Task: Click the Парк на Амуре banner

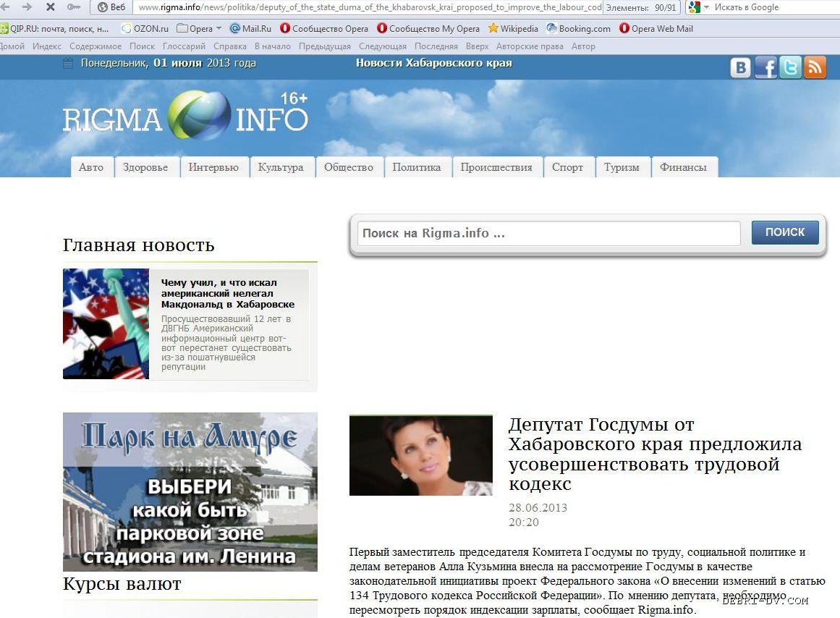Action: click(190, 492)
